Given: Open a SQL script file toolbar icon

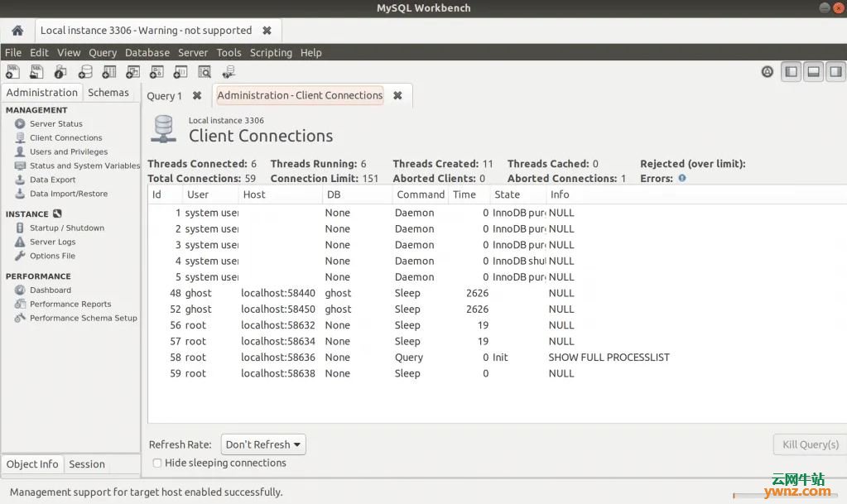Looking at the screenshot, I should [x=36, y=72].
